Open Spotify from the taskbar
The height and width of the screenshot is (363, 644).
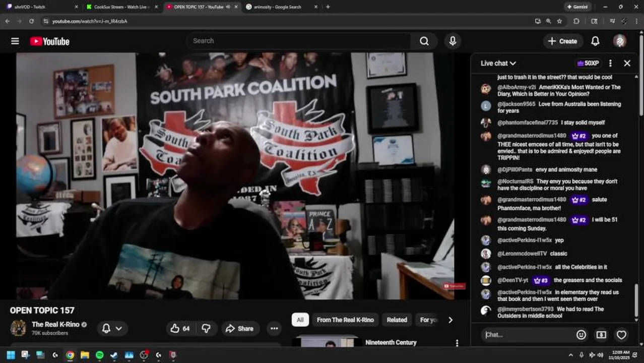click(x=99, y=355)
